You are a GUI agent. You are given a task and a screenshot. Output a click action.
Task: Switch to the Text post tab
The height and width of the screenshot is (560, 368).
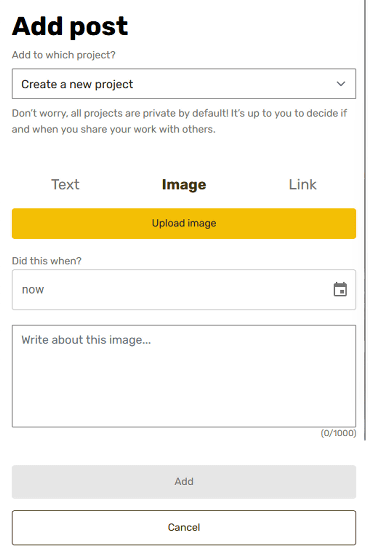[65, 185]
